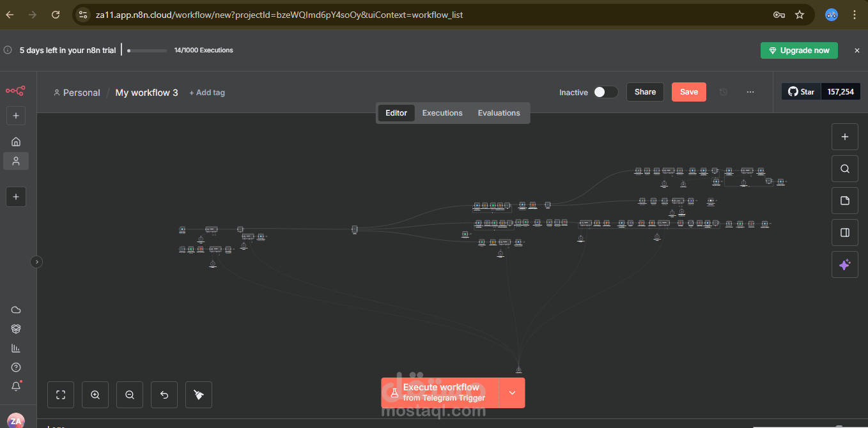The width and height of the screenshot is (868, 428).
Task: Switch to the Executions tab
Action: pyautogui.click(x=442, y=113)
